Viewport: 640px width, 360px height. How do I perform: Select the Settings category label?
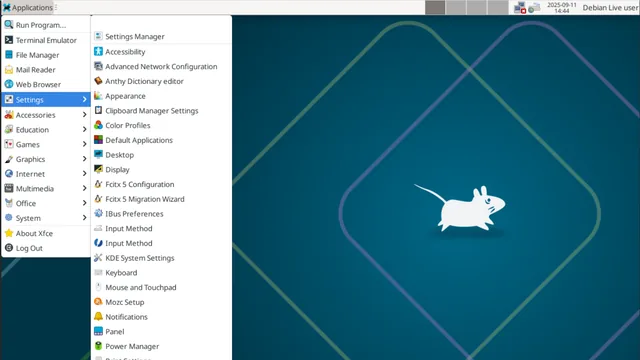click(x=29, y=100)
